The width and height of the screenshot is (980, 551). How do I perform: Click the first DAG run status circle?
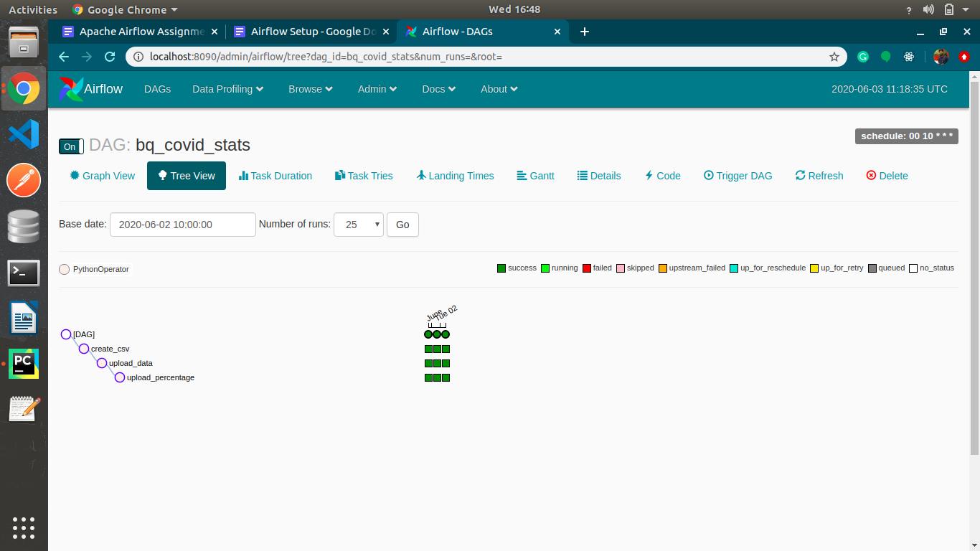click(x=428, y=334)
